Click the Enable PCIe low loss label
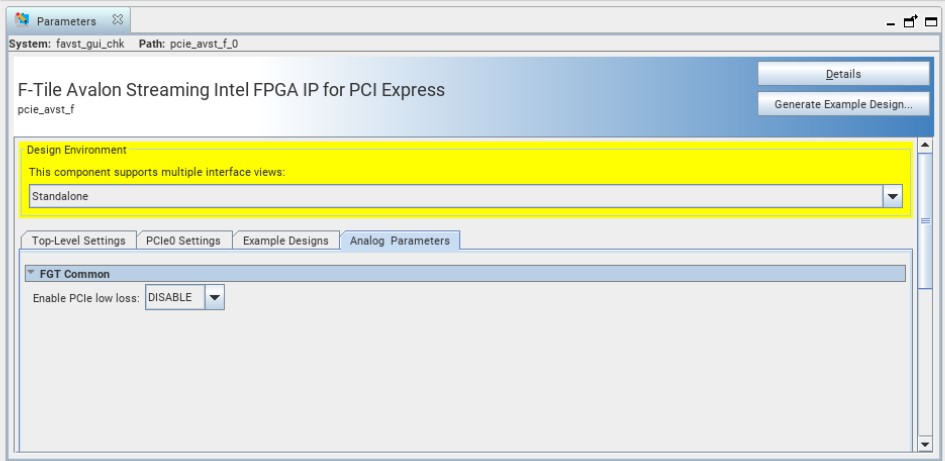The image size is (945, 461). [x=86, y=298]
